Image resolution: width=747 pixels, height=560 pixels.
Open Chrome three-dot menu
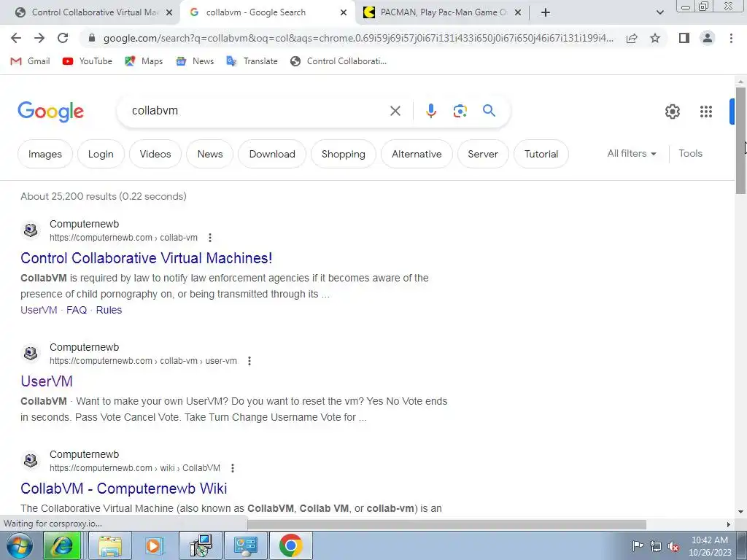click(731, 38)
